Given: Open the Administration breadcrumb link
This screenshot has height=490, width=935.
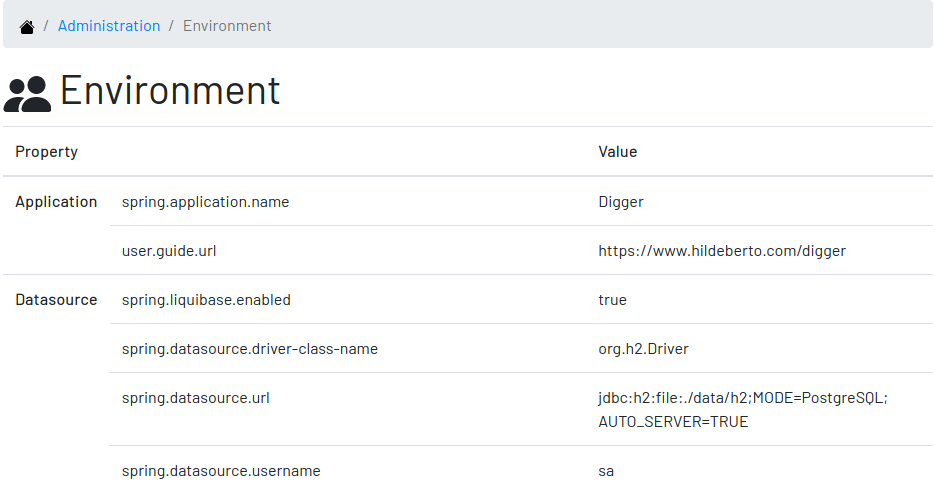Looking at the screenshot, I should [x=109, y=26].
